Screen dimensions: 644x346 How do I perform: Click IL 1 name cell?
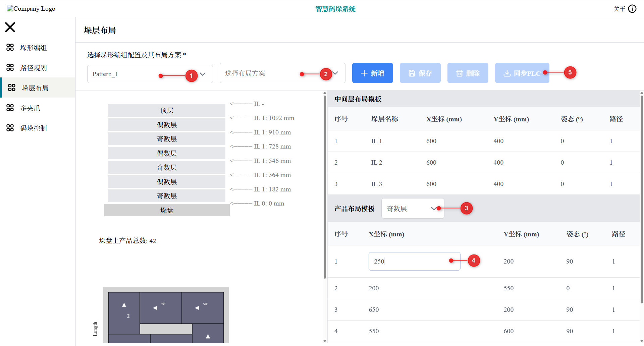[376, 141]
